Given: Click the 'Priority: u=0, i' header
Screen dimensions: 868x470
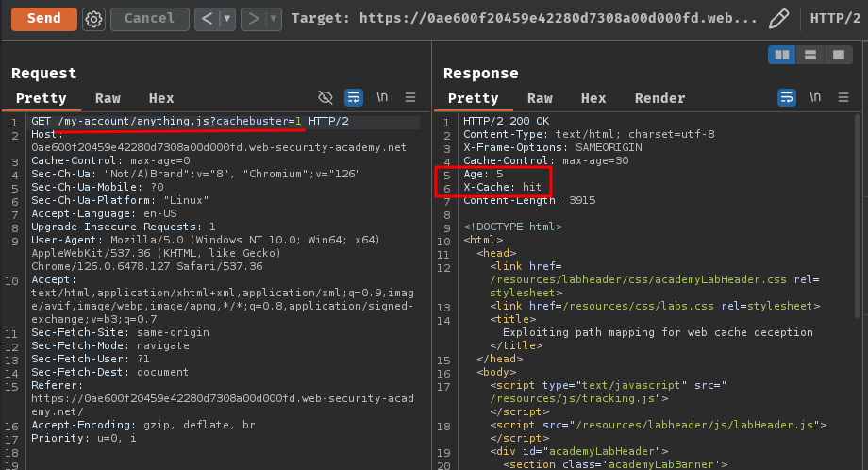Looking at the screenshot, I should click(84, 439).
